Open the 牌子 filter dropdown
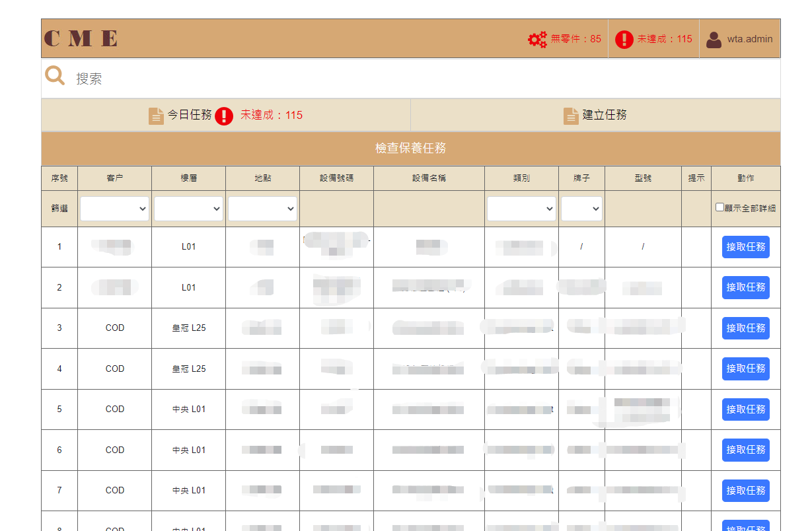This screenshot has height=531, width=812. [581, 208]
